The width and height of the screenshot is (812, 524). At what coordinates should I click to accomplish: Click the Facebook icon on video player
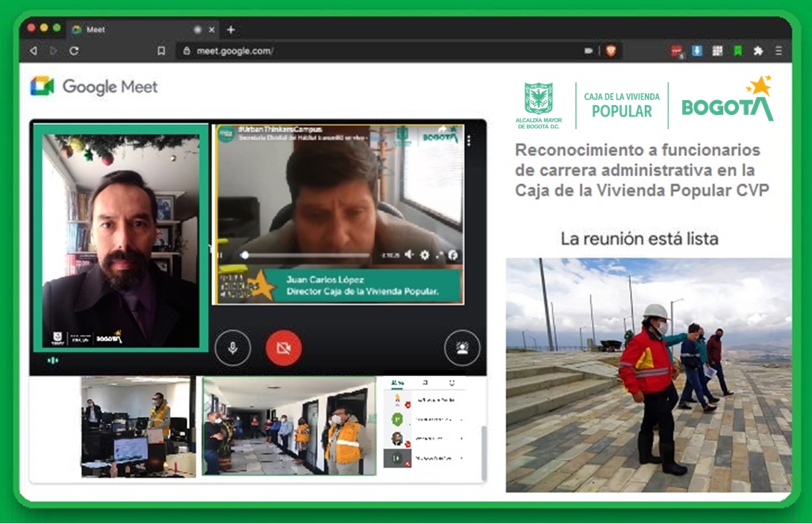[453, 255]
